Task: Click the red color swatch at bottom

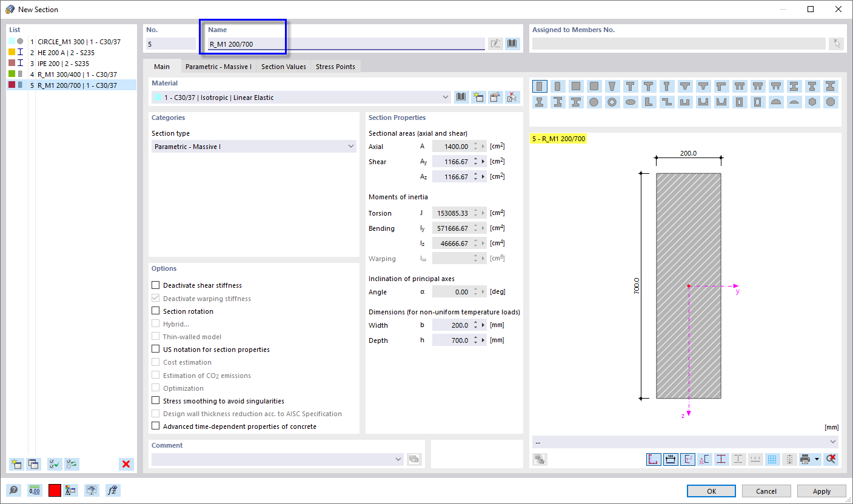Action: click(55, 490)
